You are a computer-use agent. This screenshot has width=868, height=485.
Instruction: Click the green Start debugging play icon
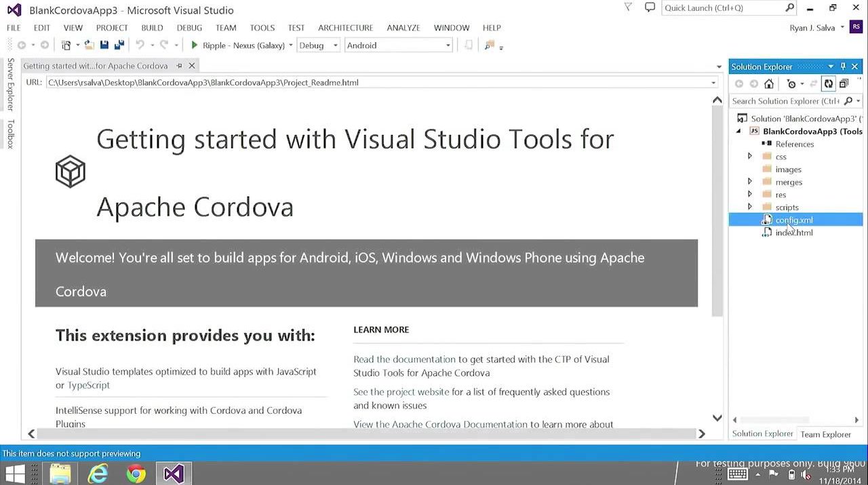pyautogui.click(x=195, y=45)
